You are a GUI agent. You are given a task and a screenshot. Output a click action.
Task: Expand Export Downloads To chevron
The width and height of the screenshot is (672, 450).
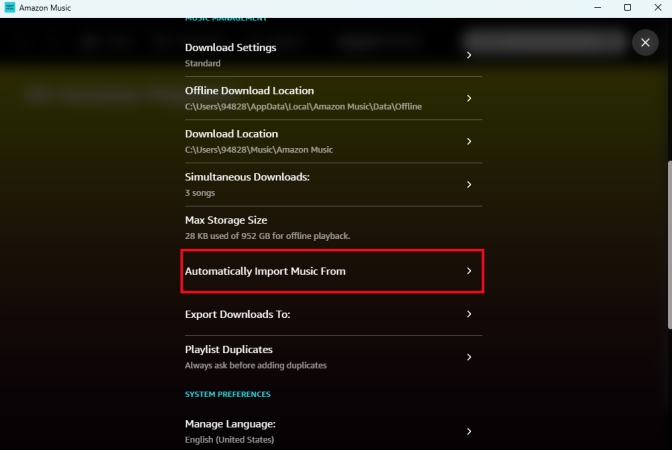click(x=469, y=314)
